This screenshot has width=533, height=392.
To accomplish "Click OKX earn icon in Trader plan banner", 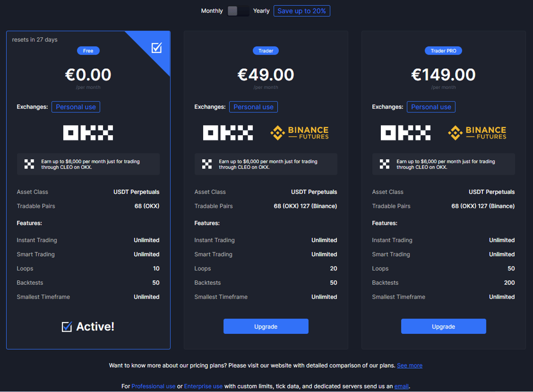I will pyautogui.click(x=207, y=164).
